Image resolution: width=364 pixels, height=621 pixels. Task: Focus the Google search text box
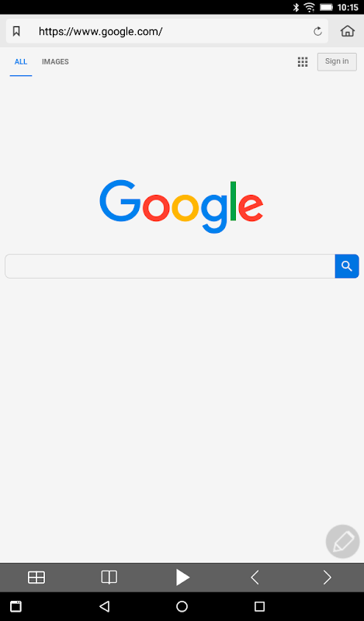tap(170, 266)
